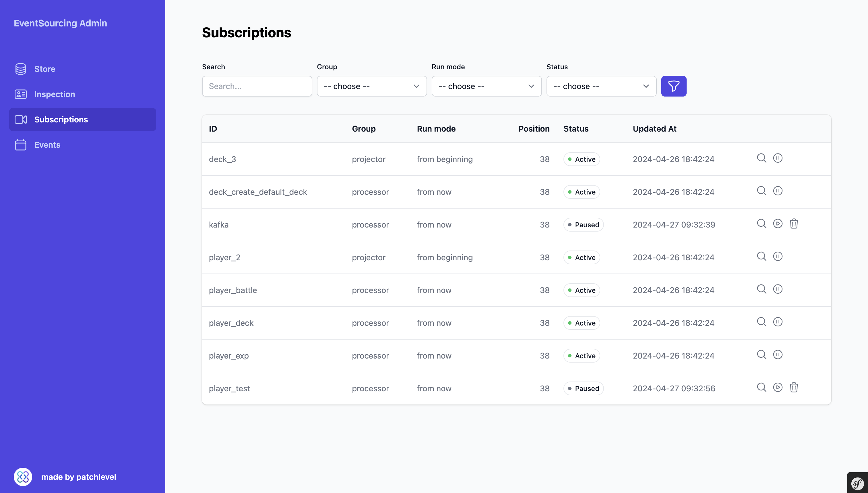Click the kafka ID cell

[218, 224]
